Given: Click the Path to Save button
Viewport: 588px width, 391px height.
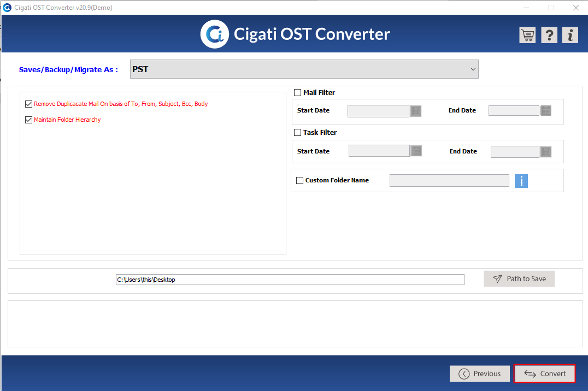Looking at the screenshot, I should click(519, 279).
